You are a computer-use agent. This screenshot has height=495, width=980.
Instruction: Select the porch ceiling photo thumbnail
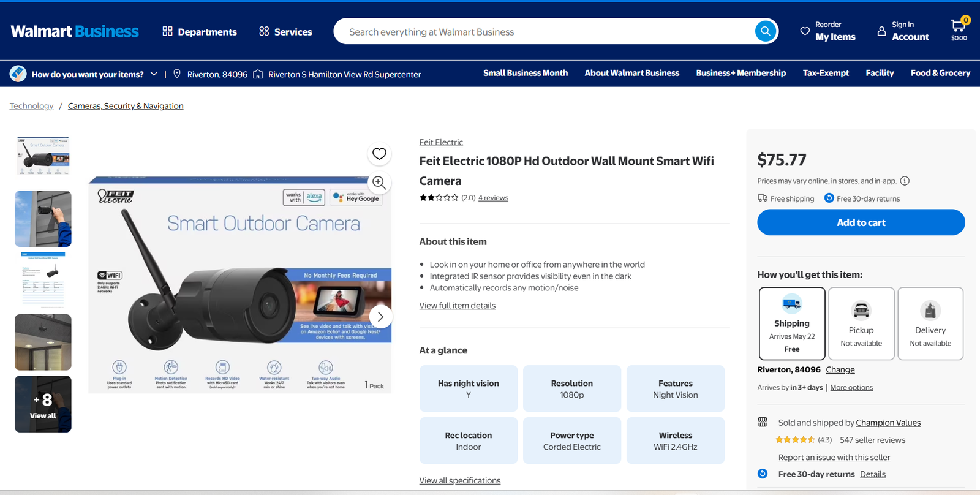pos(43,342)
